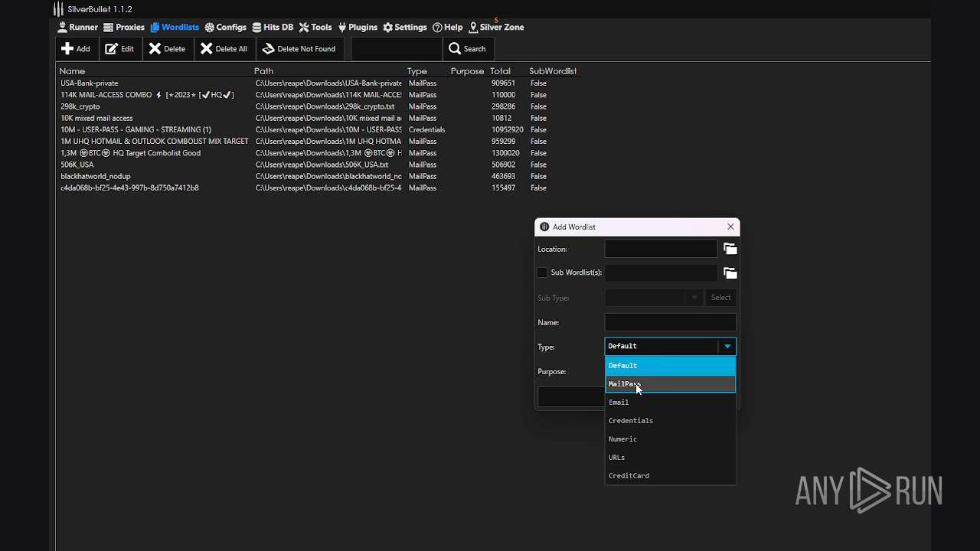Open the Help tab
Screen dimensions: 980x551
tap(448, 27)
